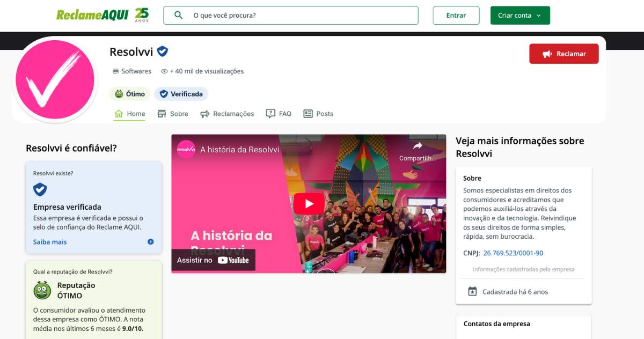Click the blue arrow next to Saiba mais

click(151, 242)
